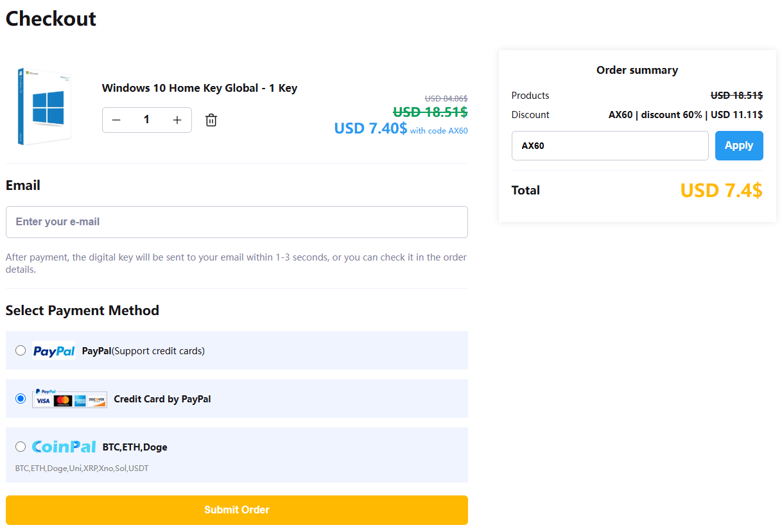This screenshot has width=782, height=532.
Task: Click the blue "with code AX60" text
Action: 439,131
